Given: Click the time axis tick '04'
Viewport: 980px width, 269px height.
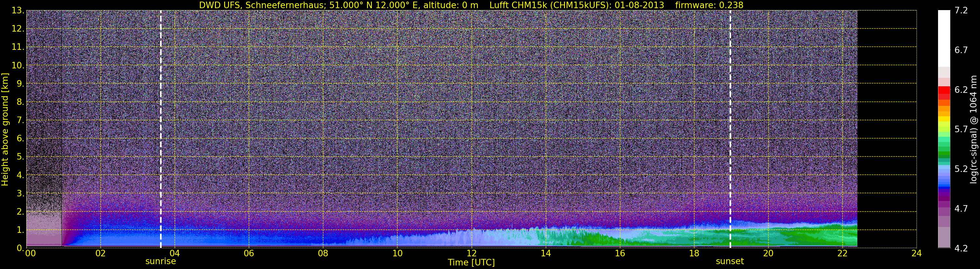Looking at the screenshot, I should [x=175, y=253].
